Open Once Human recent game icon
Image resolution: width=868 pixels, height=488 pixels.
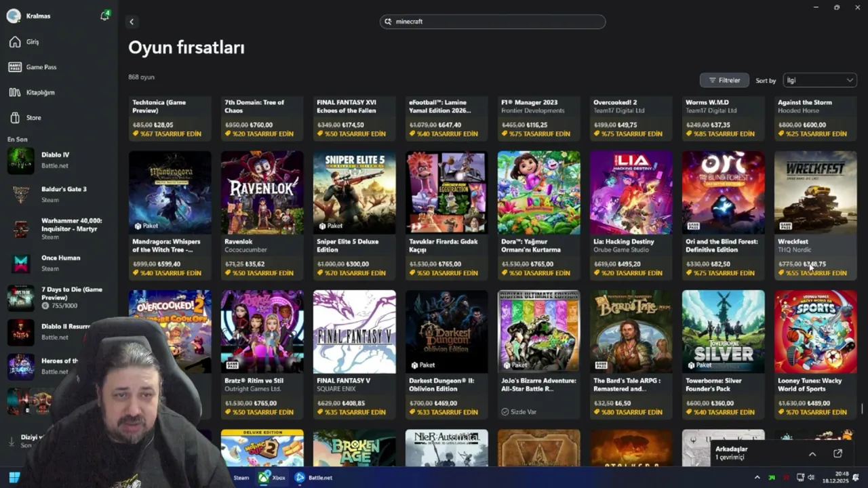(x=20, y=264)
